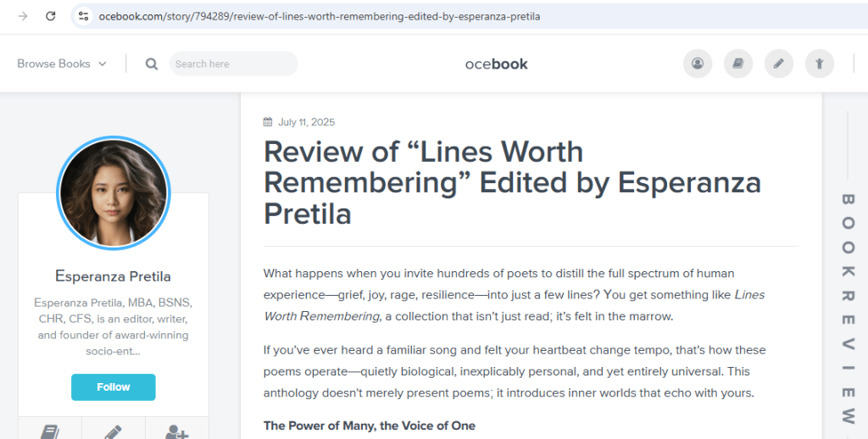Open the Esperanza Pretila author name link

coord(114,275)
